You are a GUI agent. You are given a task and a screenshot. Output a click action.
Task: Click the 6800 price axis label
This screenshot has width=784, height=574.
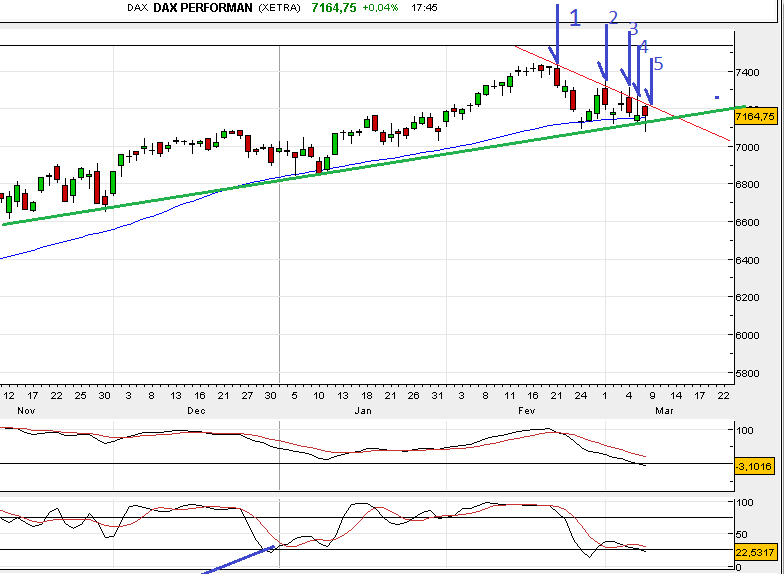click(747, 184)
